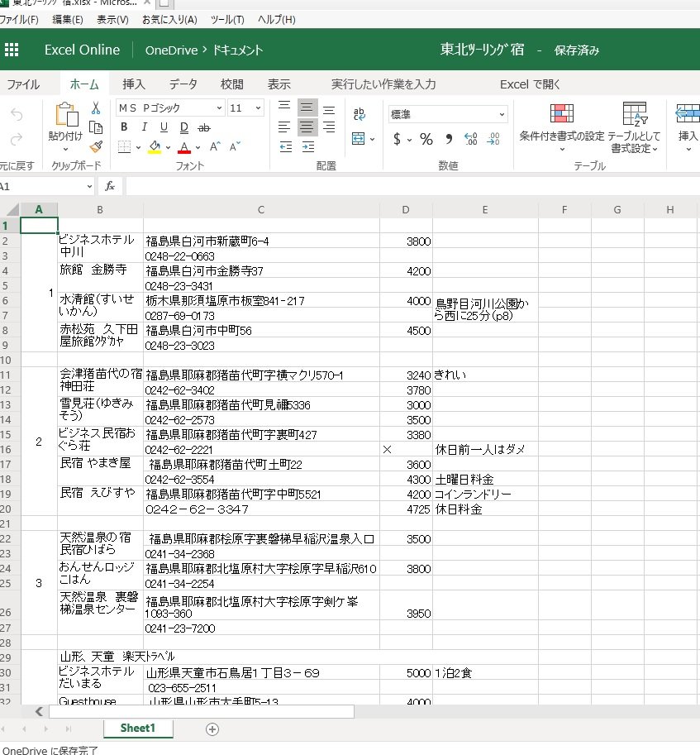The height and width of the screenshot is (755, 700).
Task: Select the Sheet1 tab
Action: click(138, 728)
